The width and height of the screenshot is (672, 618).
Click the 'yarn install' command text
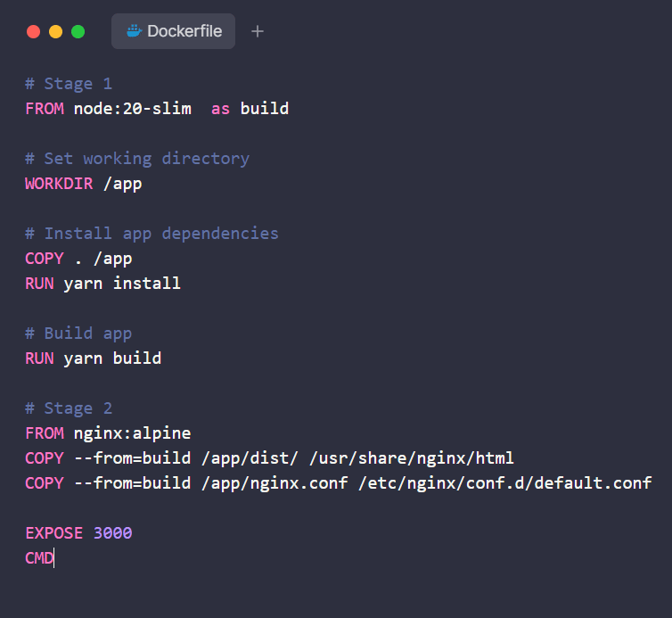click(122, 284)
